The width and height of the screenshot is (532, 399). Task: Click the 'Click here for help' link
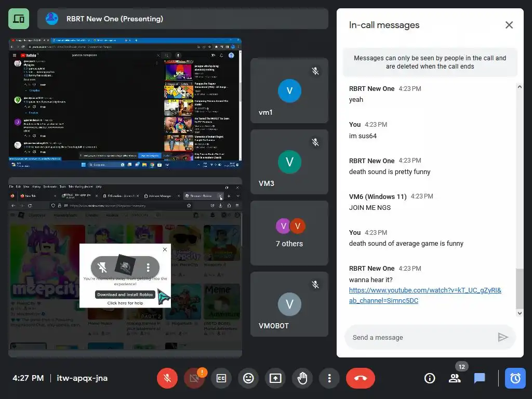[125, 303]
